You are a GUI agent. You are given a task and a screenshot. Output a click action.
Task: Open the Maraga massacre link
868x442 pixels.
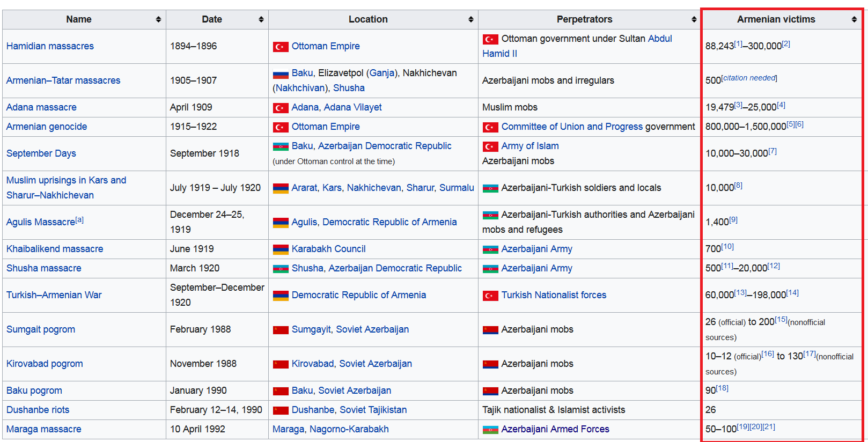click(x=44, y=429)
